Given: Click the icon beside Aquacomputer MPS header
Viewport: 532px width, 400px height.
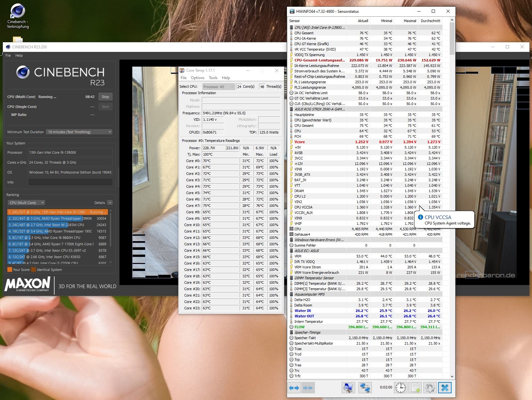Looking at the screenshot, I should point(291,294).
